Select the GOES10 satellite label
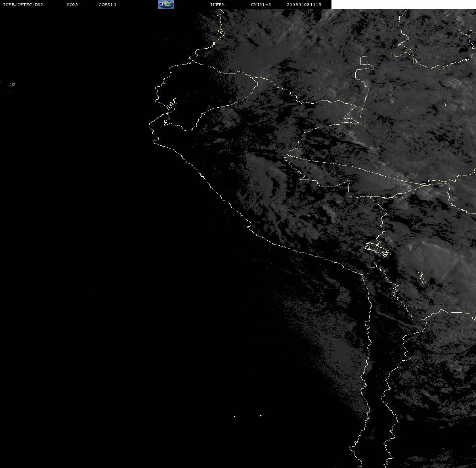 (107, 4)
